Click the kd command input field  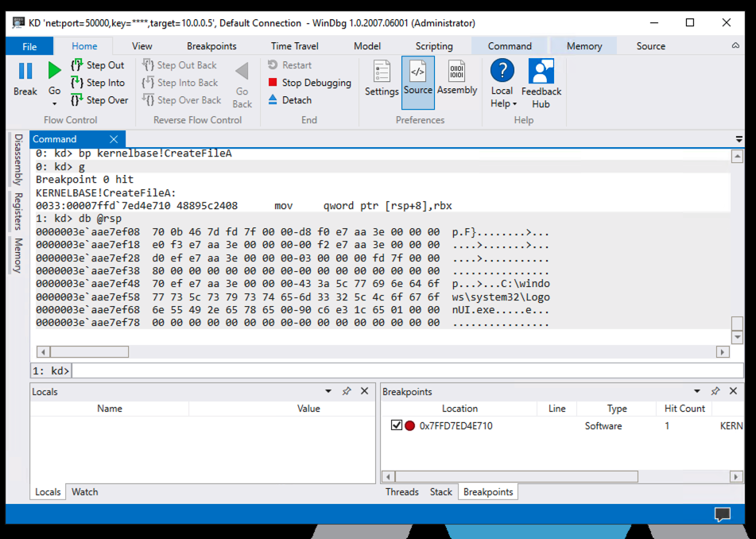[408, 370]
